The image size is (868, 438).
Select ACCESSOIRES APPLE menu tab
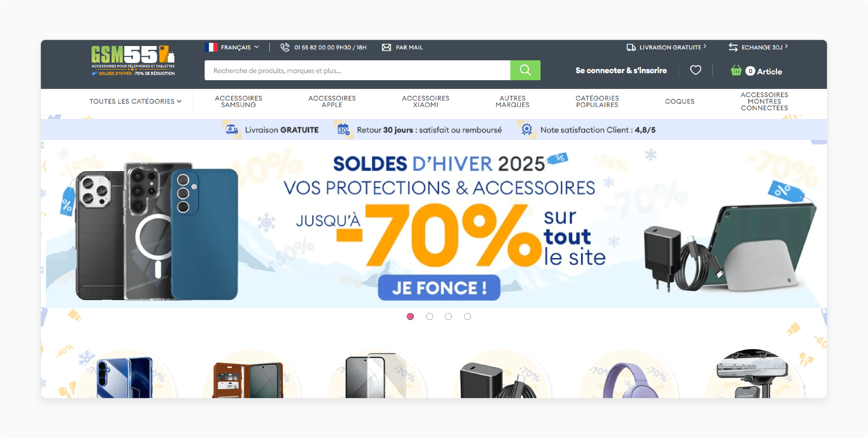coord(333,101)
